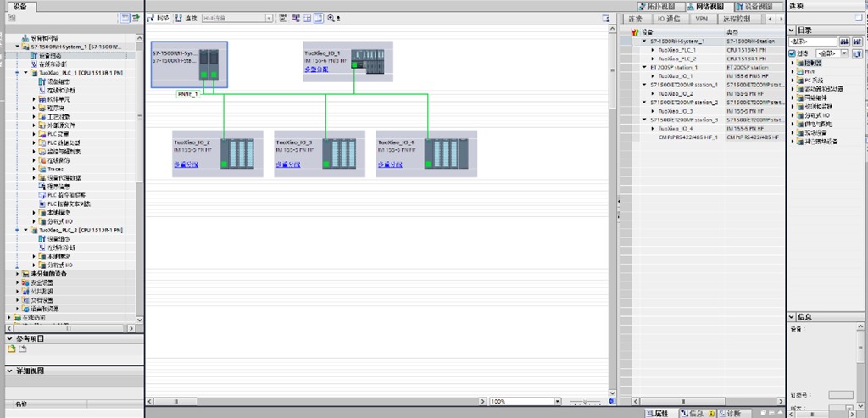Screen dimensions: 868x418
Task: Collapse the 参考项目 panel
Action: pyautogui.click(x=9, y=338)
